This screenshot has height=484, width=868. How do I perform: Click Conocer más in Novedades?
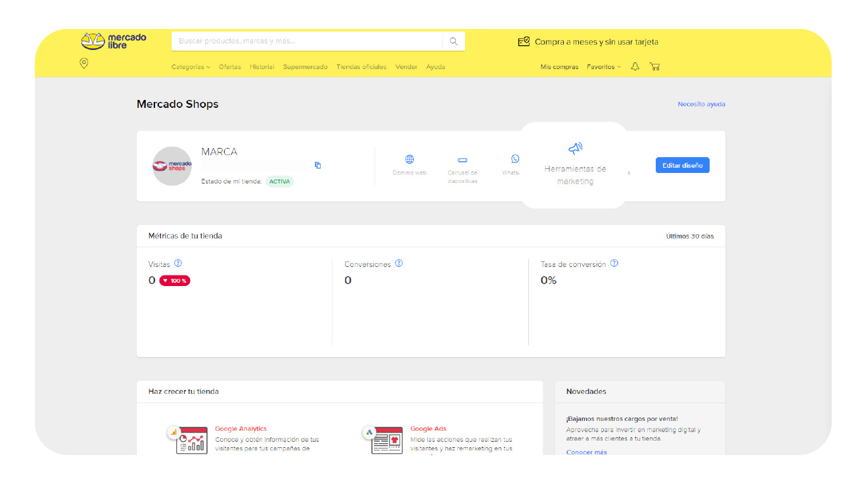pos(587,452)
